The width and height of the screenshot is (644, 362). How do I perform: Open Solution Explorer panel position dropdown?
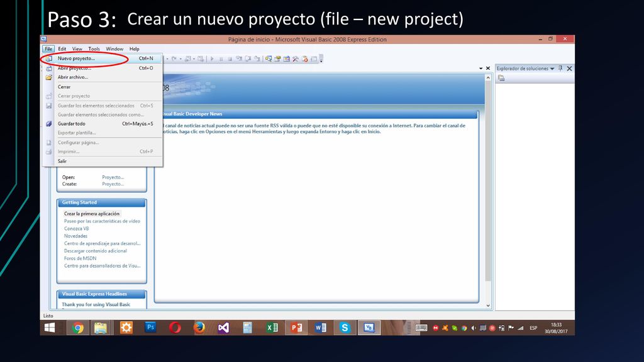(x=552, y=69)
